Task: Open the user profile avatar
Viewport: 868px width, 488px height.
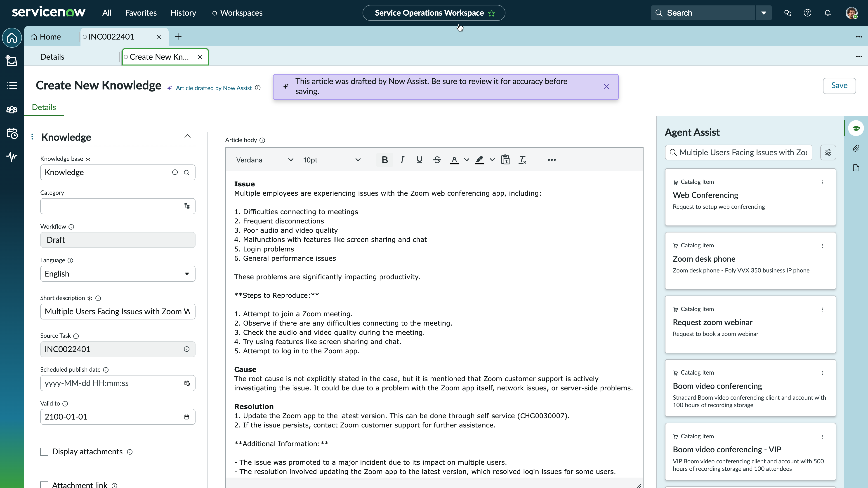Action: (x=851, y=13)
